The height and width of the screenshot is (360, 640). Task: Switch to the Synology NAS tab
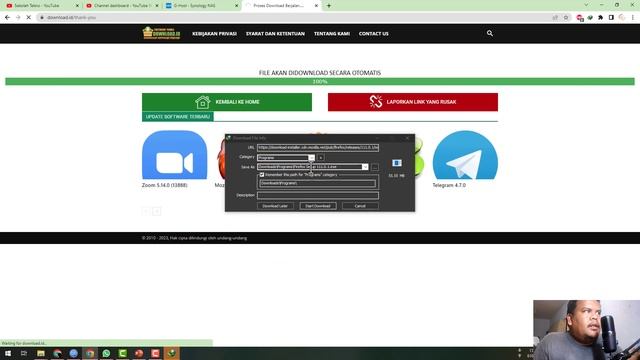(201, 6)
